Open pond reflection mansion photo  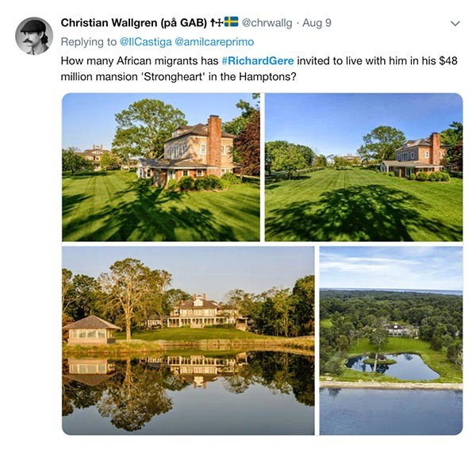[188, 340]
